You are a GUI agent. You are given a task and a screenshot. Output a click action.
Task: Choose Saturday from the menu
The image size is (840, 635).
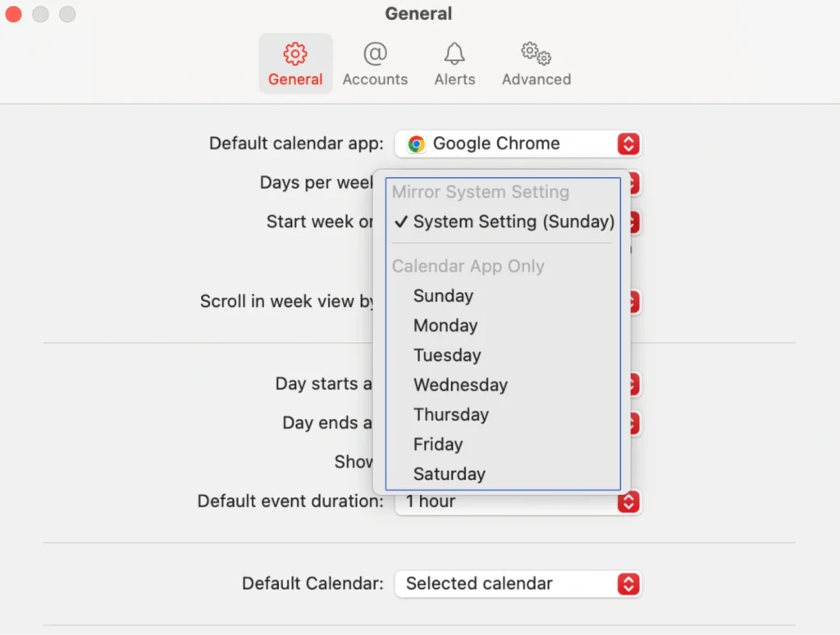pos(450,473)
